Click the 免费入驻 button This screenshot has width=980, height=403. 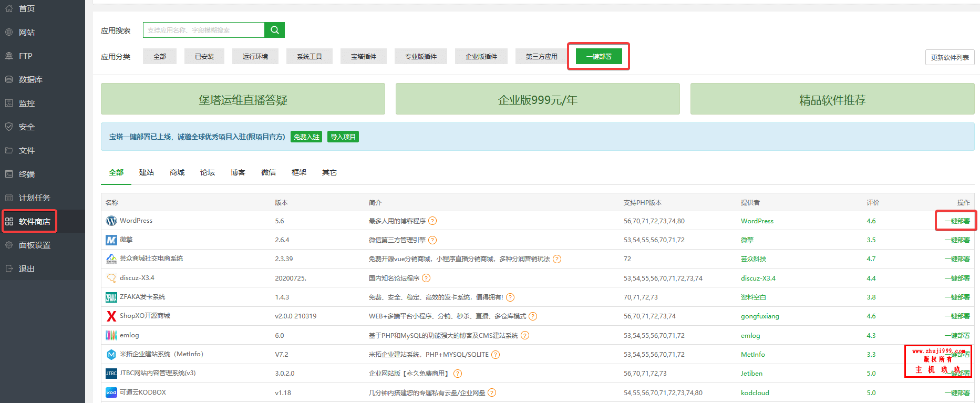point(306,137)
